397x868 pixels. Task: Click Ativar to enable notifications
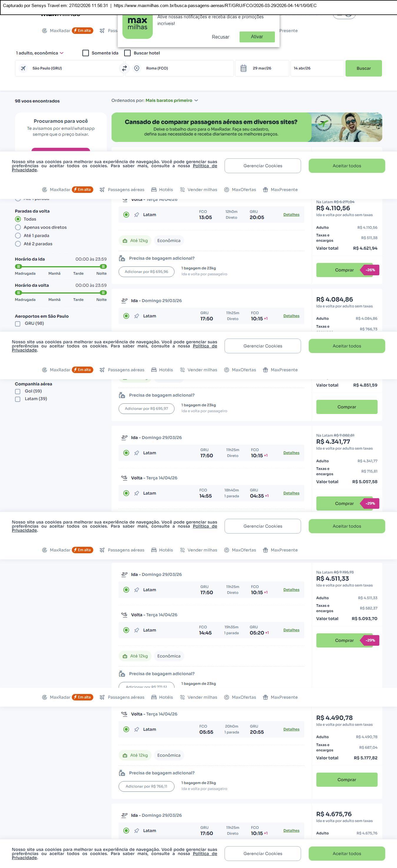pyautogui.click(x=257, y=37)
